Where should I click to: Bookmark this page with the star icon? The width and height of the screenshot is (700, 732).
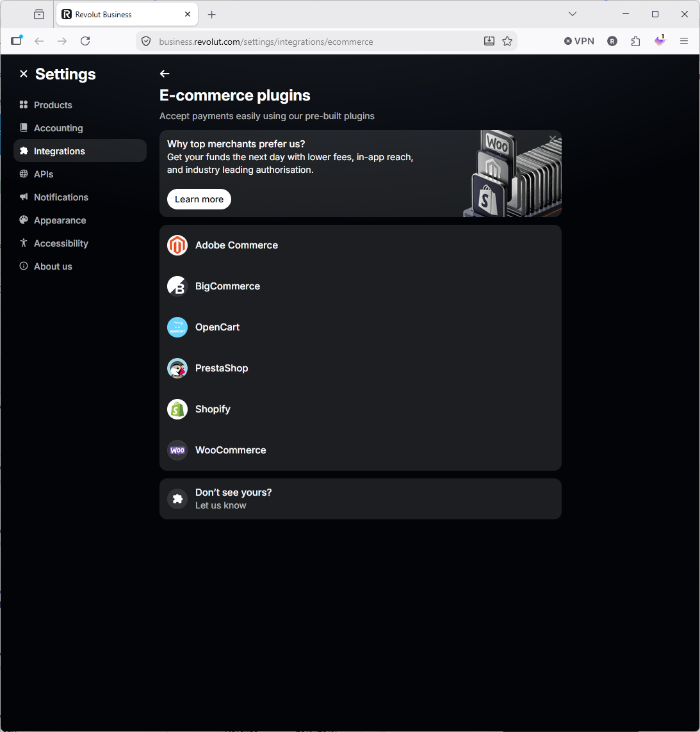pos(507,41)
